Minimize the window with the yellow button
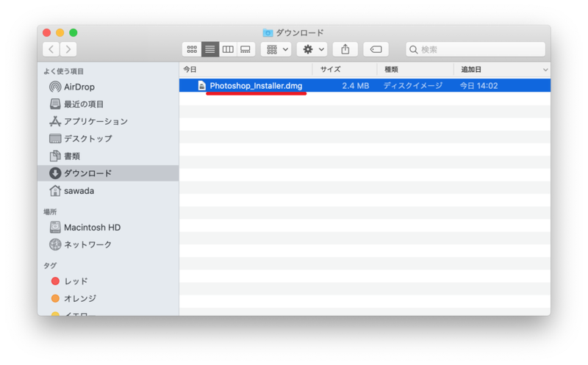The image size is (588, 365). [x=60, y=32]
